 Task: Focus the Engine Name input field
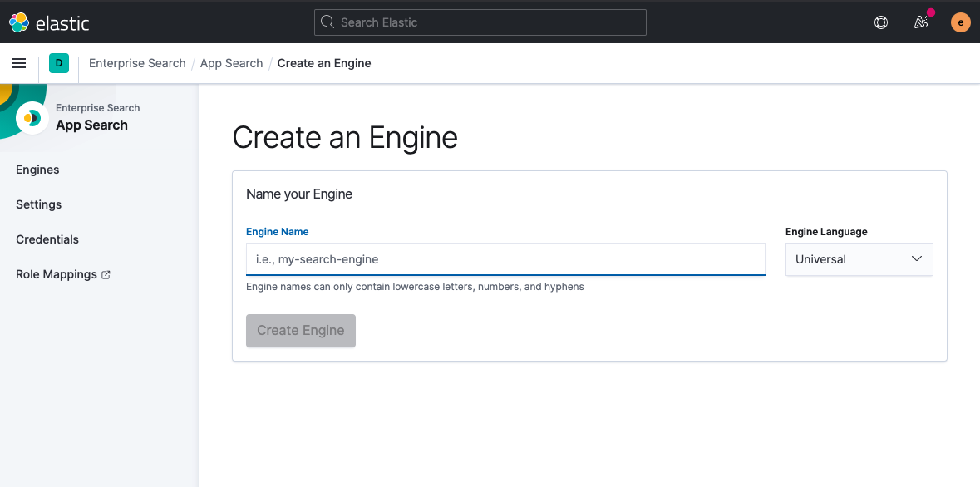[505, 259]
